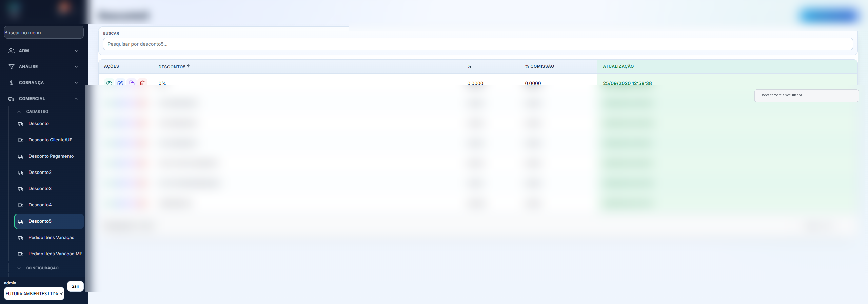This screenshot has width=868, height=304.
Task: Expand the Cobrança menu chevron
Action: (x=76, y=83)
